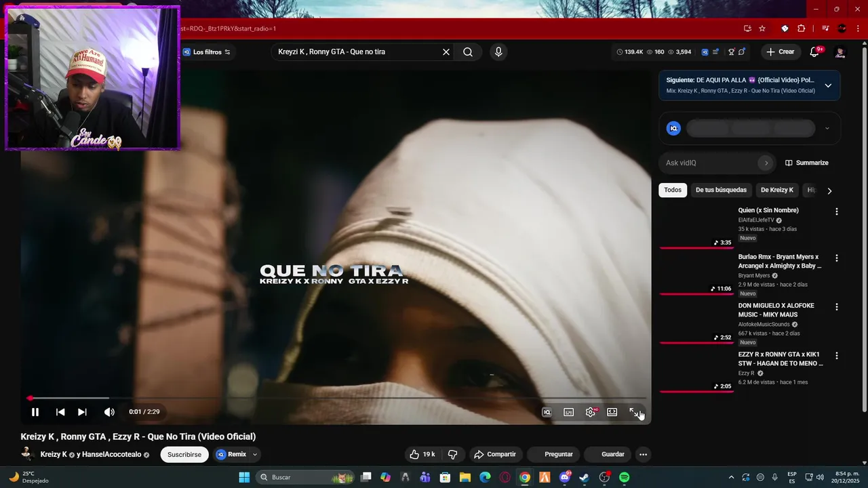Seek within the video progress bar
Screen dimensions: 868x488
[337, 398]
